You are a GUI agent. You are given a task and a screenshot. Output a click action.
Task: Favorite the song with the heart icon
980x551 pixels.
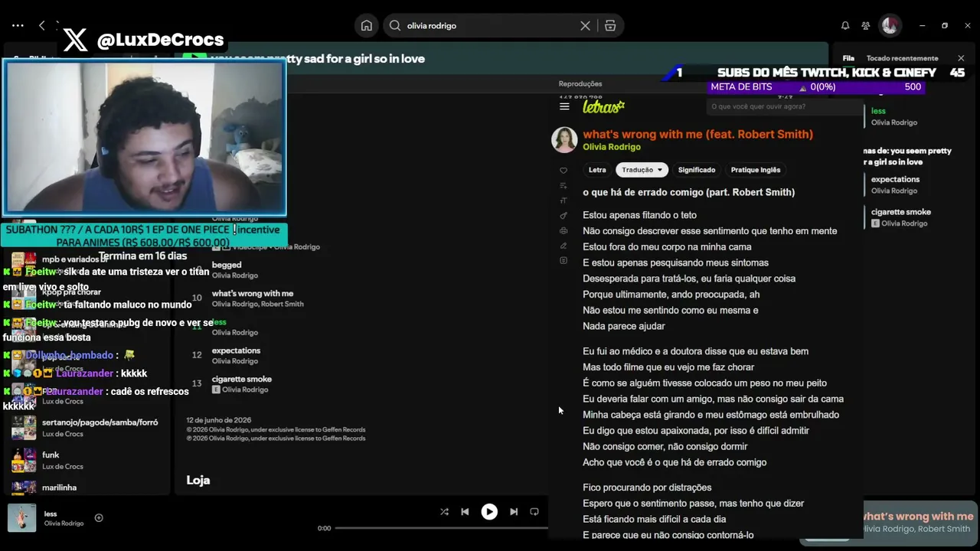[563, 170]
